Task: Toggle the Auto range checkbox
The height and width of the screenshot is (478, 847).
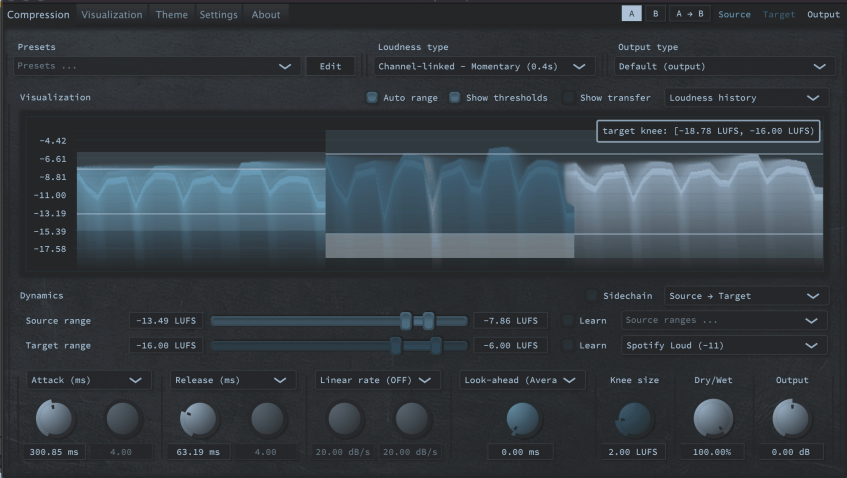Action: (x=372, y=97)
